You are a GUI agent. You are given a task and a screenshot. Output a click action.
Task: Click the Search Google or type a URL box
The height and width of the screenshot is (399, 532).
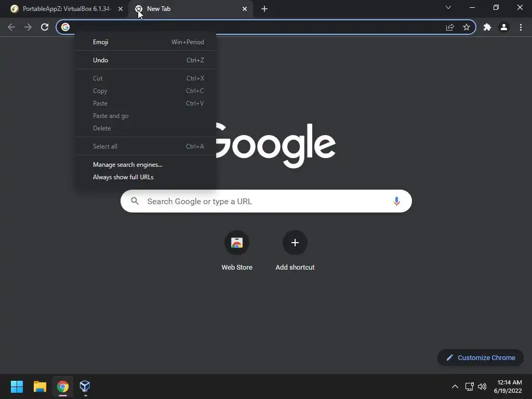pos(266,201)
